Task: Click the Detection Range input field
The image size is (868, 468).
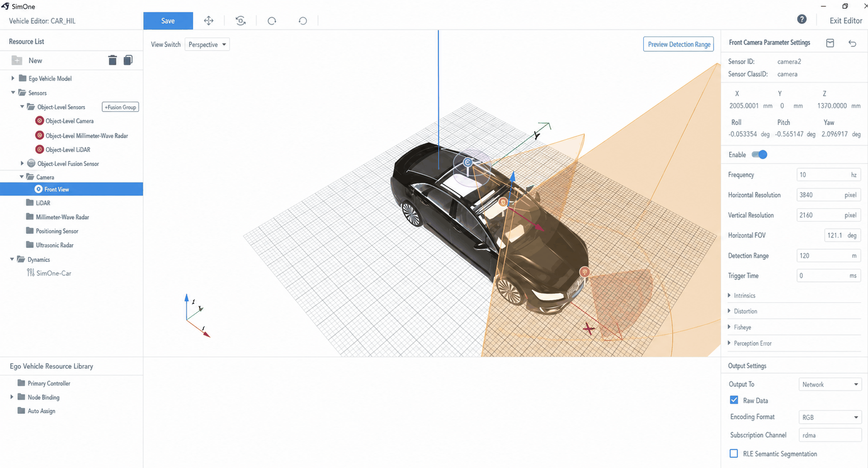Action: coord(828,256)
